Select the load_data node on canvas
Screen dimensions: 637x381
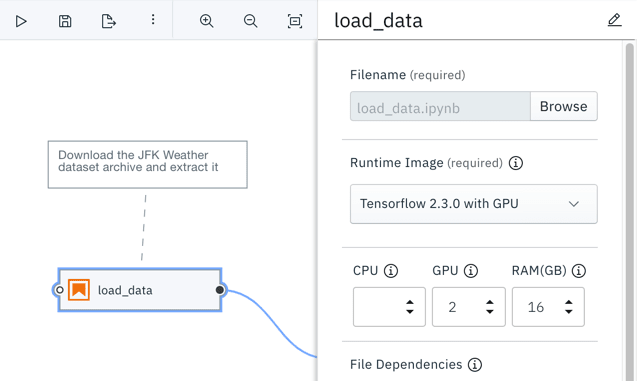140,290
